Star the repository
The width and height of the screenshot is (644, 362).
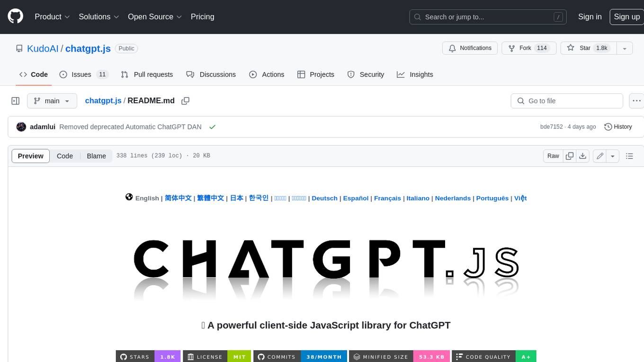[x=588, y=48]
